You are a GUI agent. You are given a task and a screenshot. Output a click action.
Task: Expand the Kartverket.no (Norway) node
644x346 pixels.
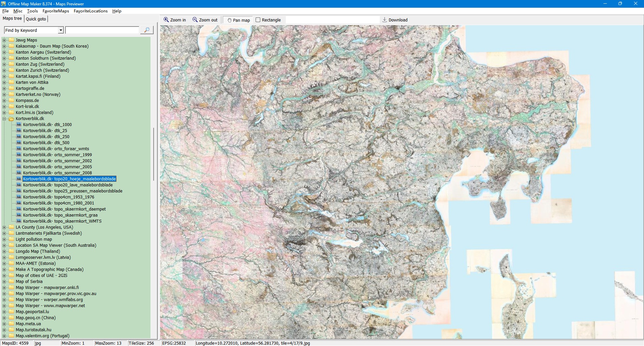click(x=4, y=95)
